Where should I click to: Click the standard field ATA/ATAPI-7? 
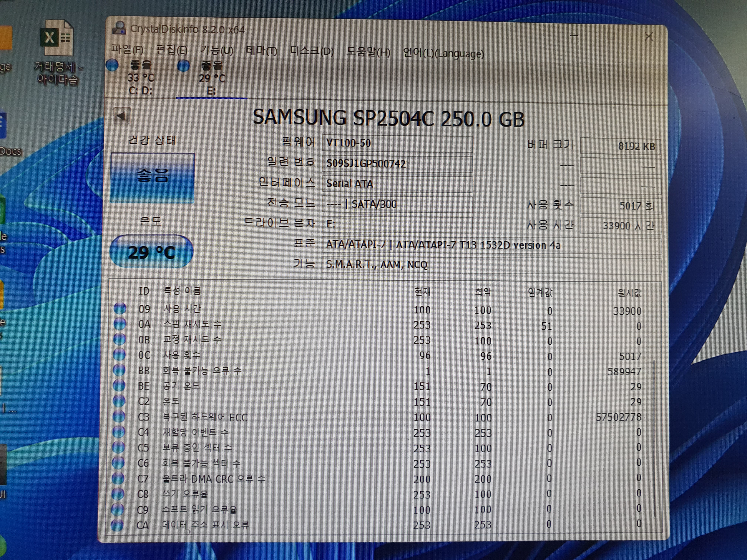tap(491, 245)
